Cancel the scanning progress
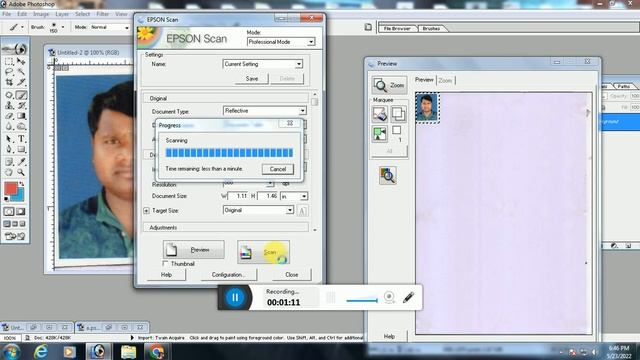Image resolution: width=640 pixels, height=360 pixels. pos(278,169)
